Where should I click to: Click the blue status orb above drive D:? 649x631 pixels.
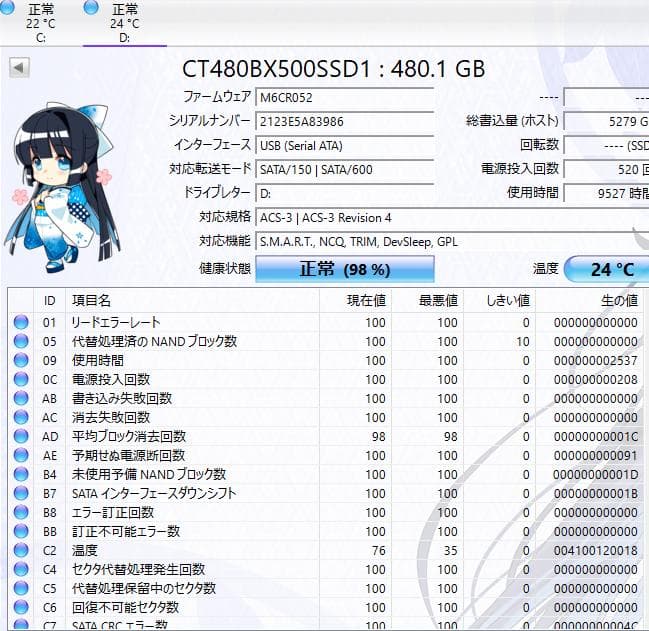(91, 7)
